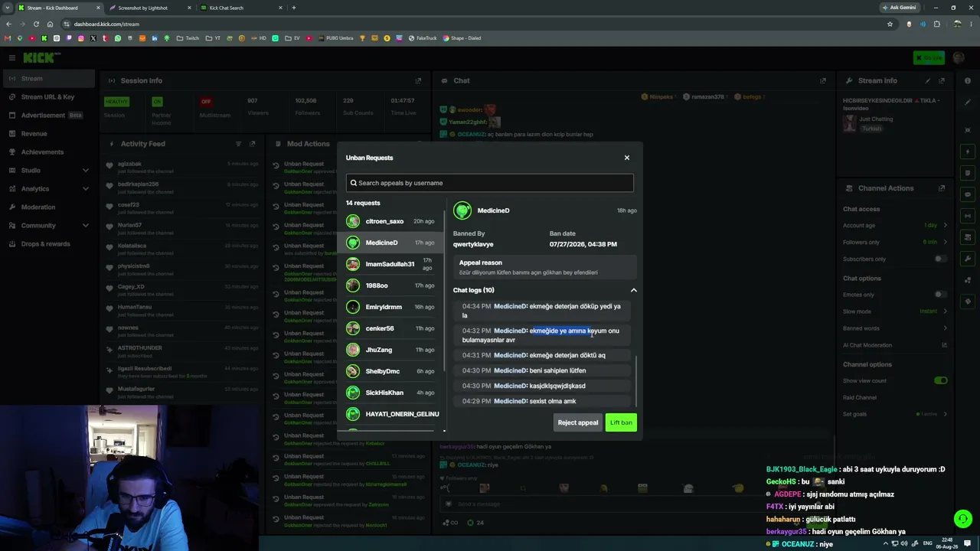Image resolution: width=980 pixels, height=551 pixels.
Task: Click the chat message input field
Action: [x=628, y=504]
